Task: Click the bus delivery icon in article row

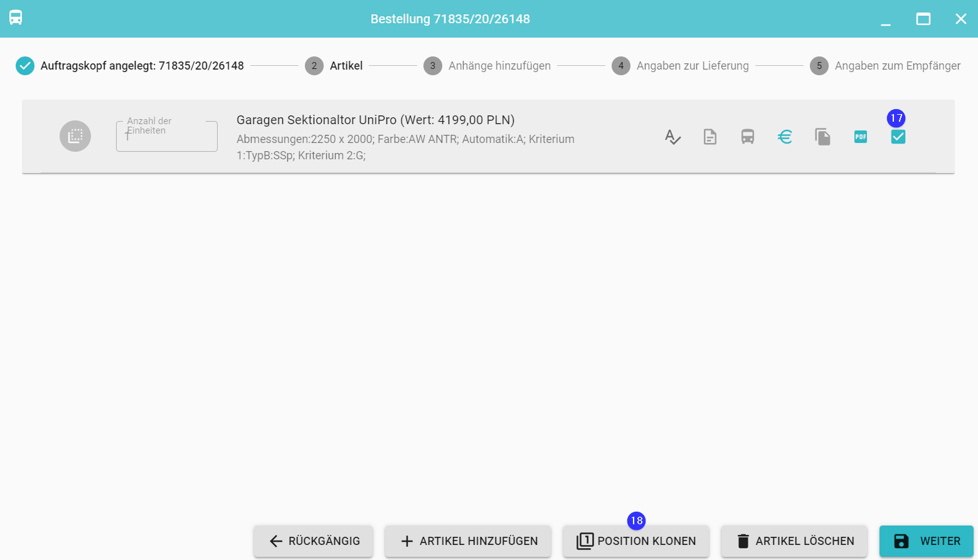Action: (x=748, y=137)
